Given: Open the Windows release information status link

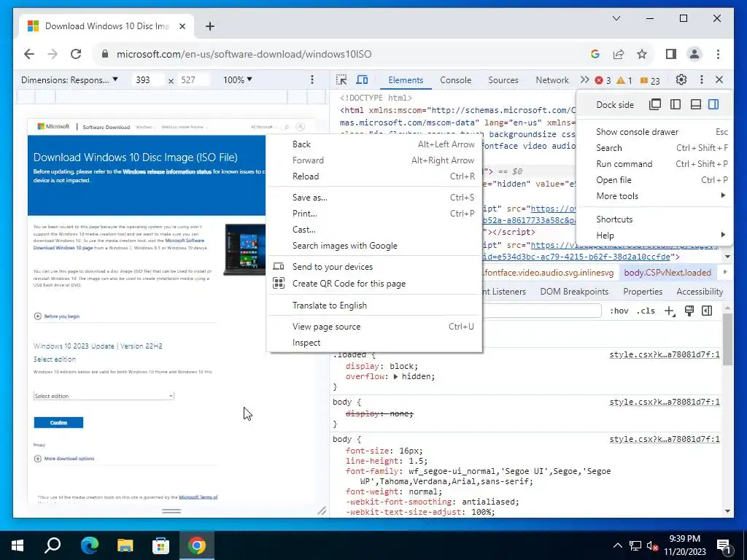Looking at the screenshot, I should 167,171.
